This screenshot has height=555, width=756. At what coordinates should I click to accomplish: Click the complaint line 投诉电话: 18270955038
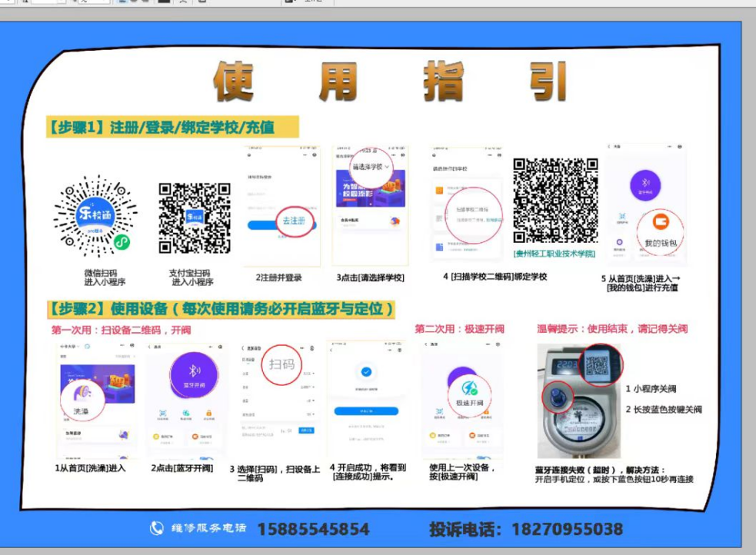click(x=526, y=530)
